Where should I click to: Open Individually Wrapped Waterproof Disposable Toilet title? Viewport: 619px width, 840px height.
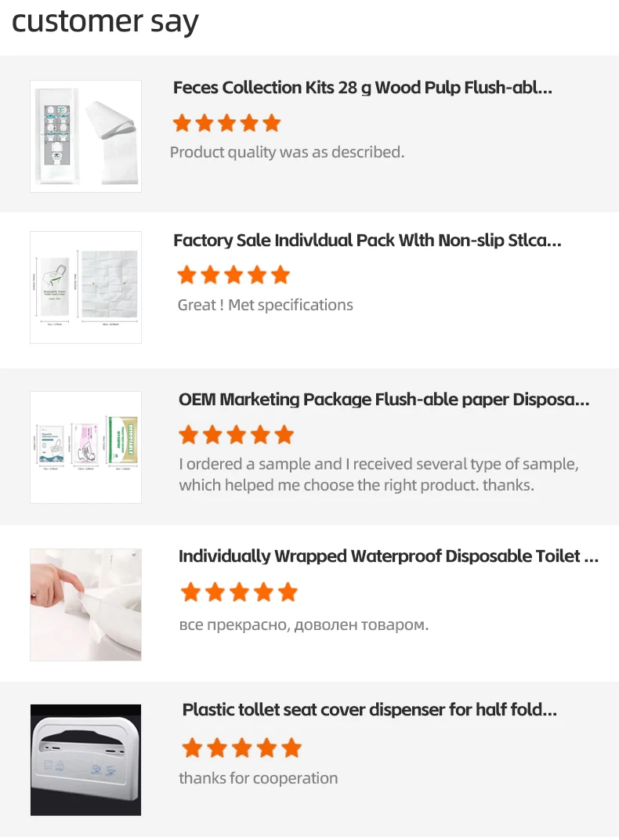pos(389,556)
